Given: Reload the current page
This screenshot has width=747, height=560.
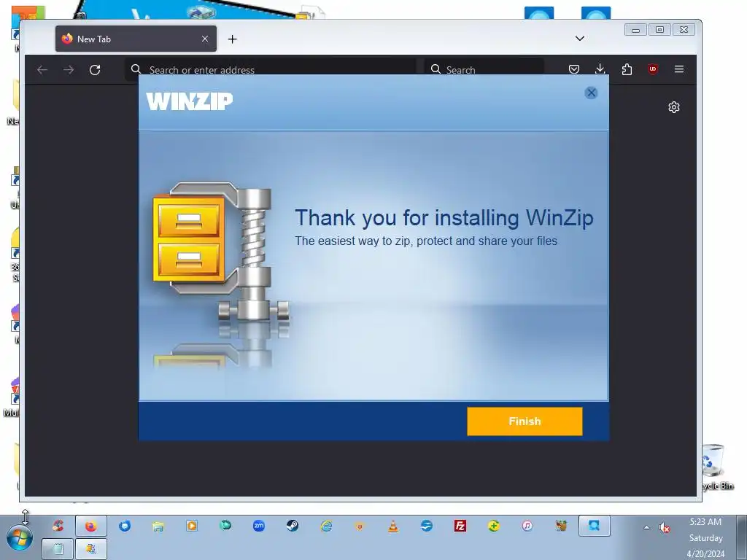Looking at the screenshot, I should 95,70.
